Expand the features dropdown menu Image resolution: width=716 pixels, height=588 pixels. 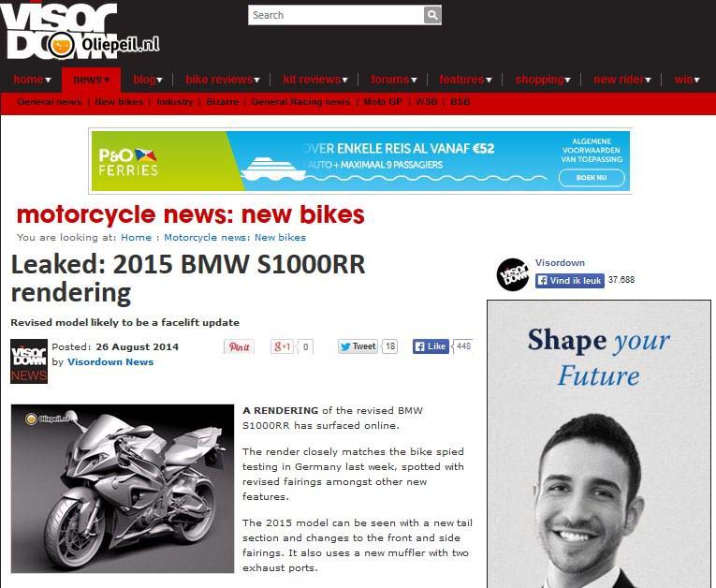click(465, 80)
